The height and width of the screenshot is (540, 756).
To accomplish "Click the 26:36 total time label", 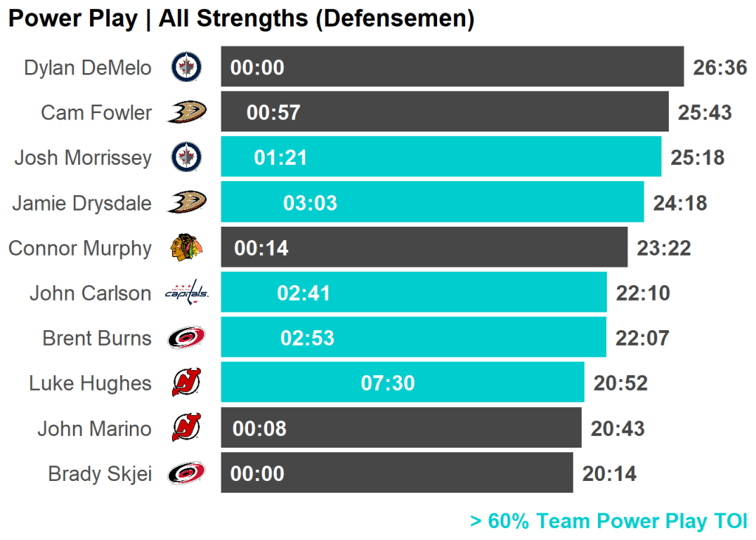I will click(x=720, y=68).
